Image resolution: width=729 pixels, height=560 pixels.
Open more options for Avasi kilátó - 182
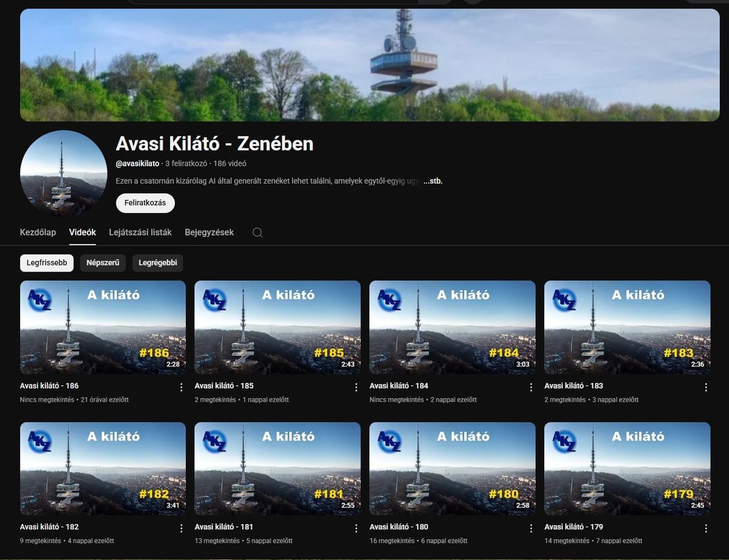(181, 528)
